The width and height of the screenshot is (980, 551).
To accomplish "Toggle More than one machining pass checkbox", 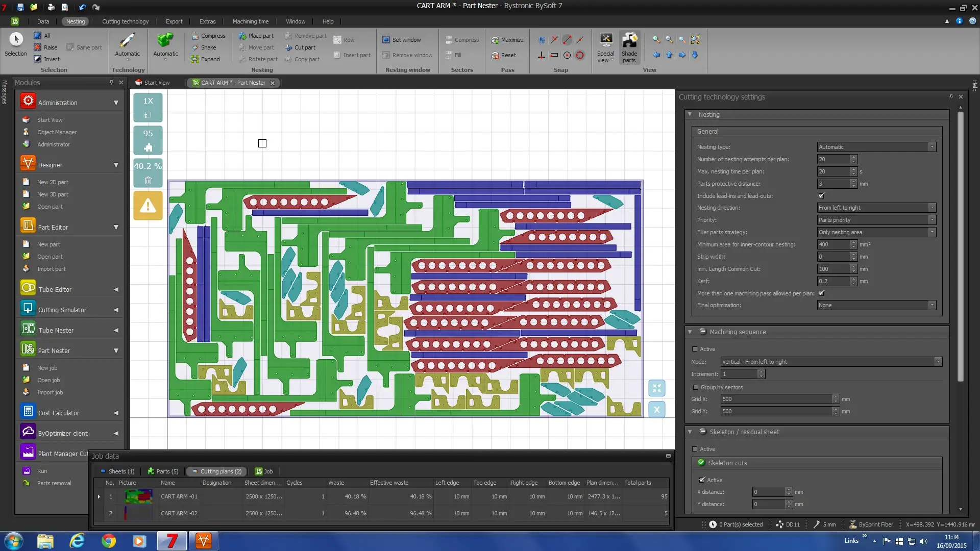I will tap(822, 293).
